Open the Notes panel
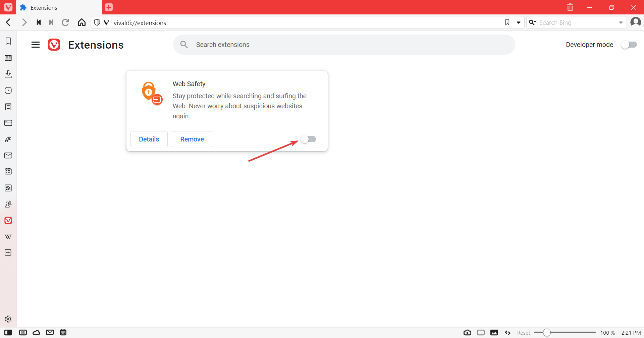The width and height of the screenshot is (644, 338). pyautogui.click(x=8, y=107)
